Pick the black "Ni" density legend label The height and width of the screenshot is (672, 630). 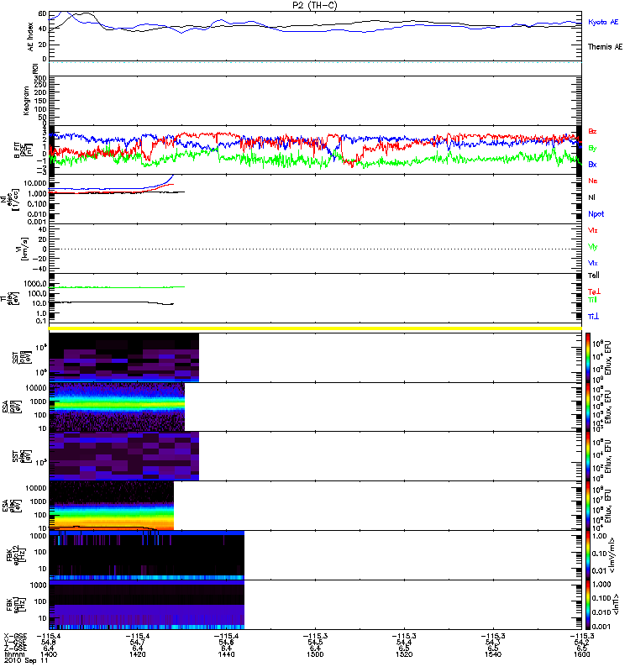point(592,197)
